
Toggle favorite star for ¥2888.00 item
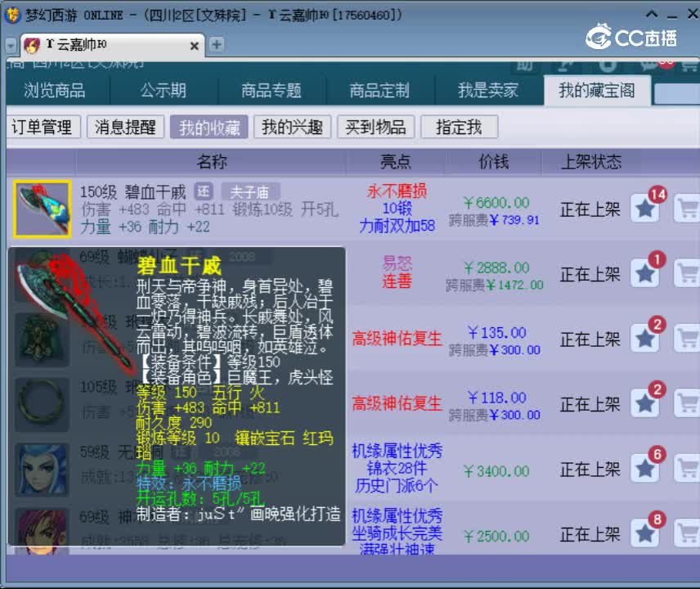coord(644,273)
